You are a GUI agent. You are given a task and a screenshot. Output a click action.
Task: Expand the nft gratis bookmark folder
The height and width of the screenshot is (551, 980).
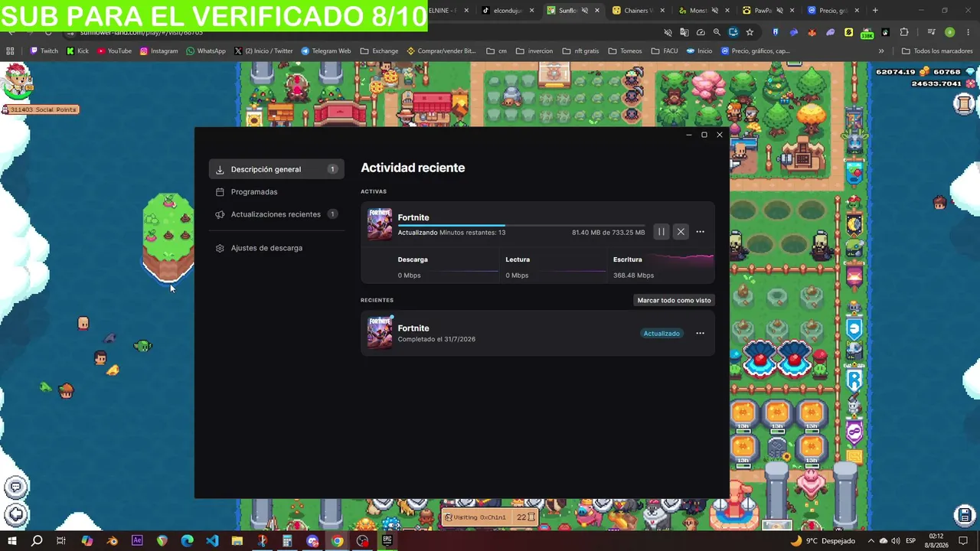pyautogui.click(x=580, y=51)
